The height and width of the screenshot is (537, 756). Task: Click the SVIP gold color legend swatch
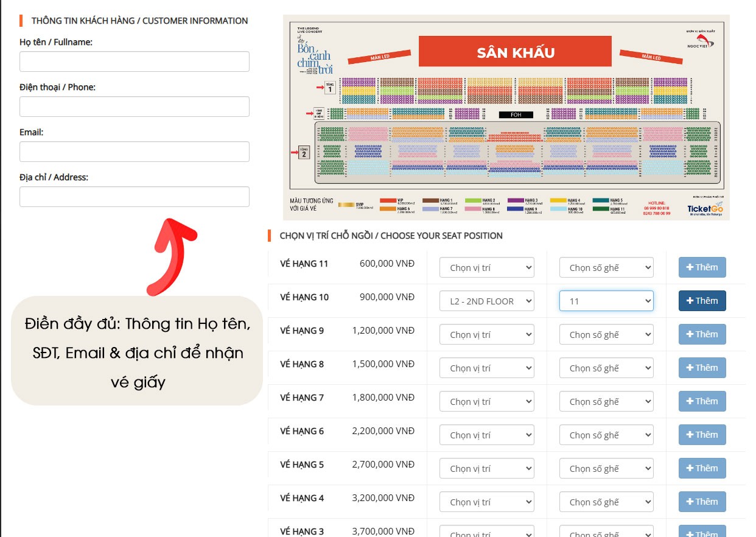347,205
